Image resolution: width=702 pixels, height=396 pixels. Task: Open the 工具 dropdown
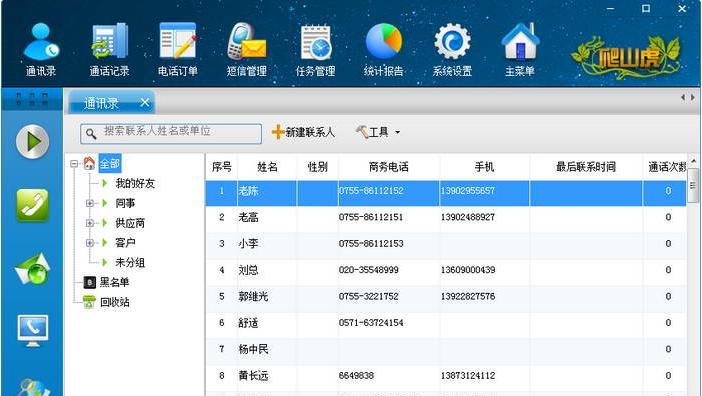pos(378,132)
